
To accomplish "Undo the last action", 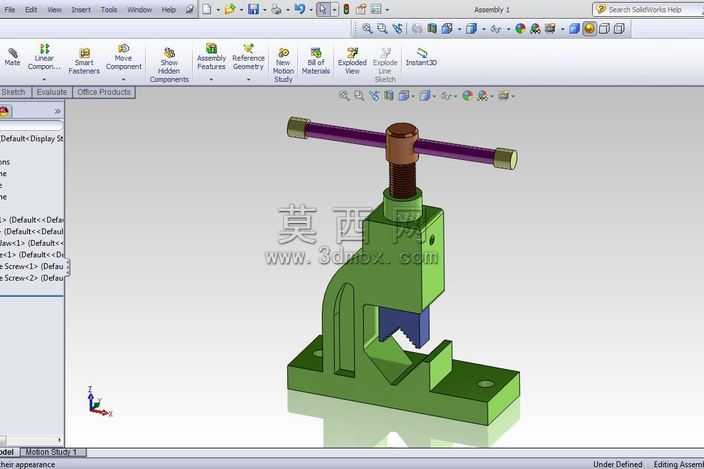I will click(x=300, y=9).
